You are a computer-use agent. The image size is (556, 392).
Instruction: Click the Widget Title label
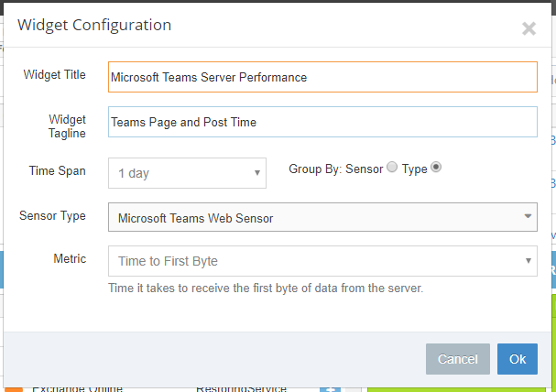pos(55,75)
